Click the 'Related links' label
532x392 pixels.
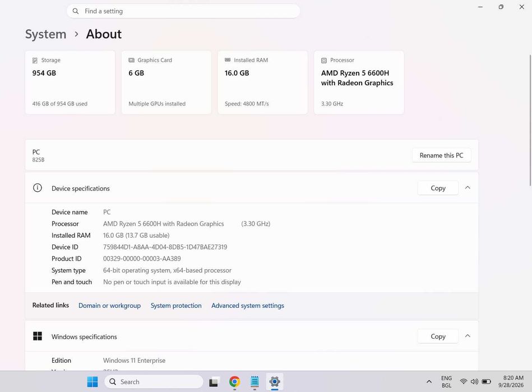tap(50, 305)
